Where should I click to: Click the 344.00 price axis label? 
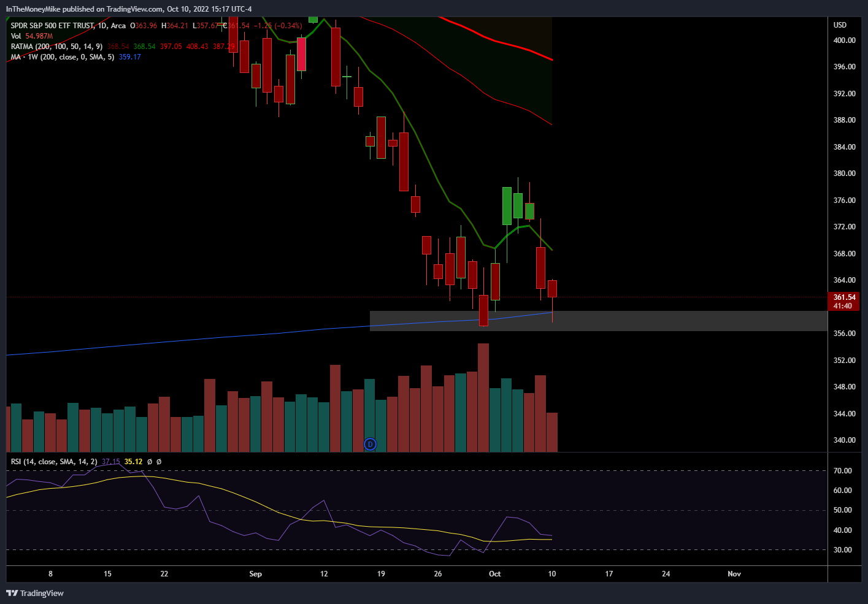pos(845,414)
